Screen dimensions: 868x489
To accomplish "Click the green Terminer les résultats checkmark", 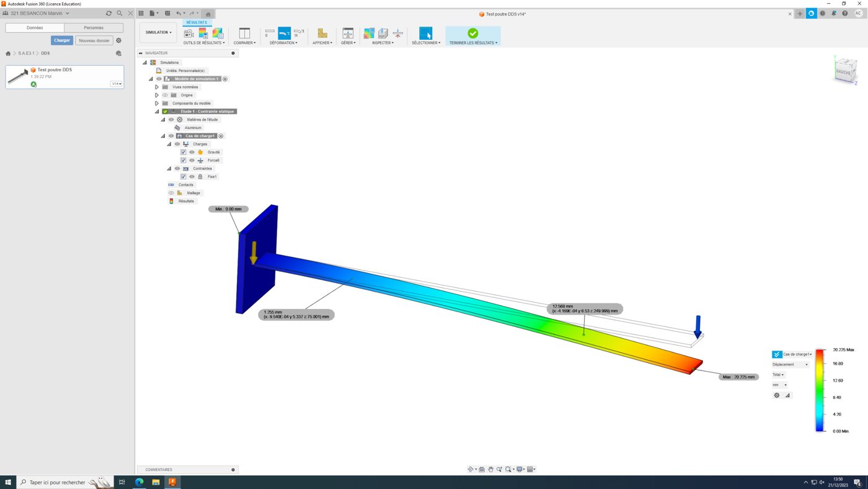I will [472, 33].
